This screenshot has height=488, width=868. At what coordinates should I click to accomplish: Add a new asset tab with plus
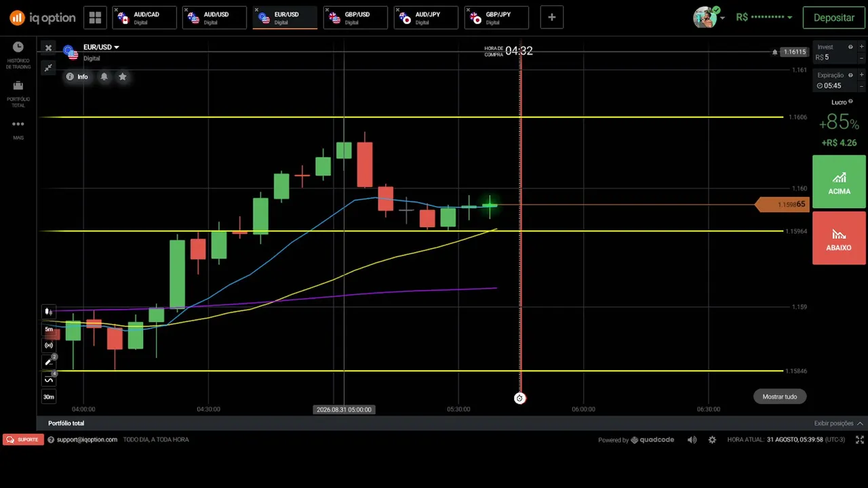coord(552,18)
